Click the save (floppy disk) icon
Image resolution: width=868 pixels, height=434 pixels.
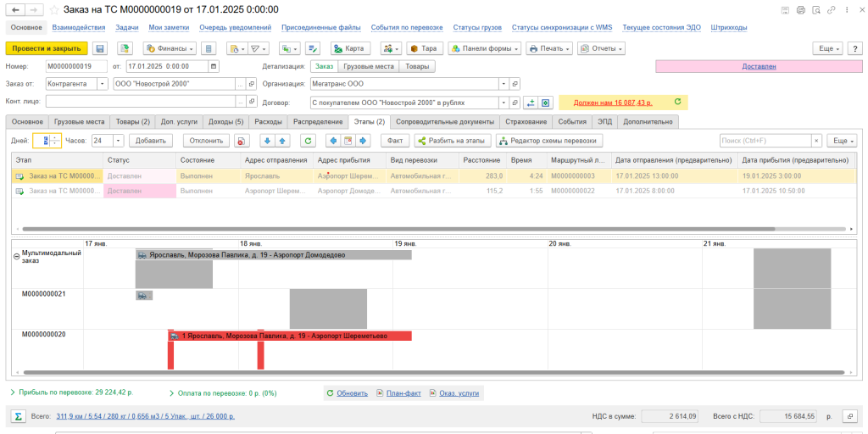[100, 48]
